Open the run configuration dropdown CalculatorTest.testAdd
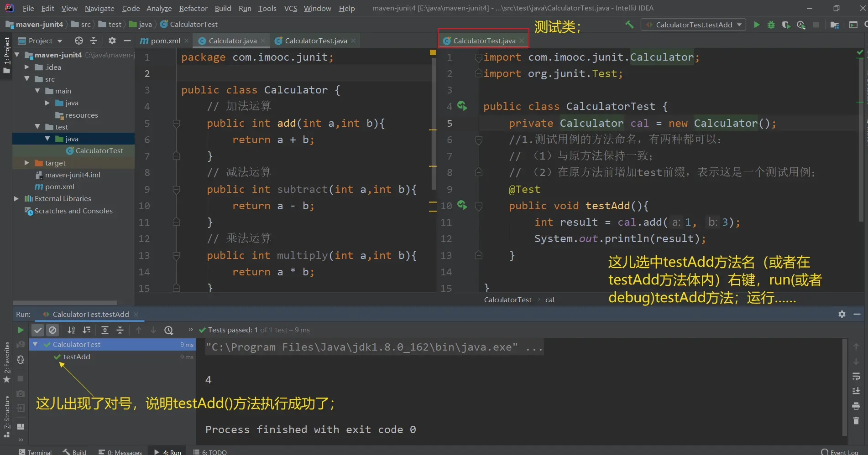The height and width of the screenshot is (455, 868). click(694, 25)
